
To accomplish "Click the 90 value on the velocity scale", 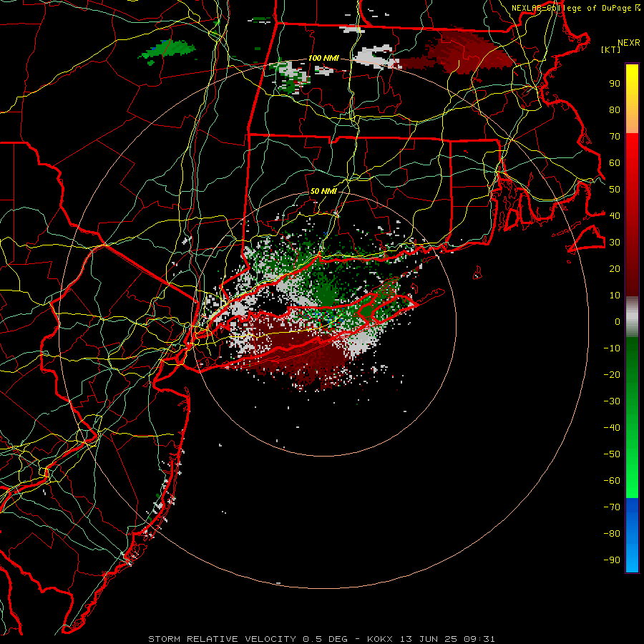I will 615,84.
